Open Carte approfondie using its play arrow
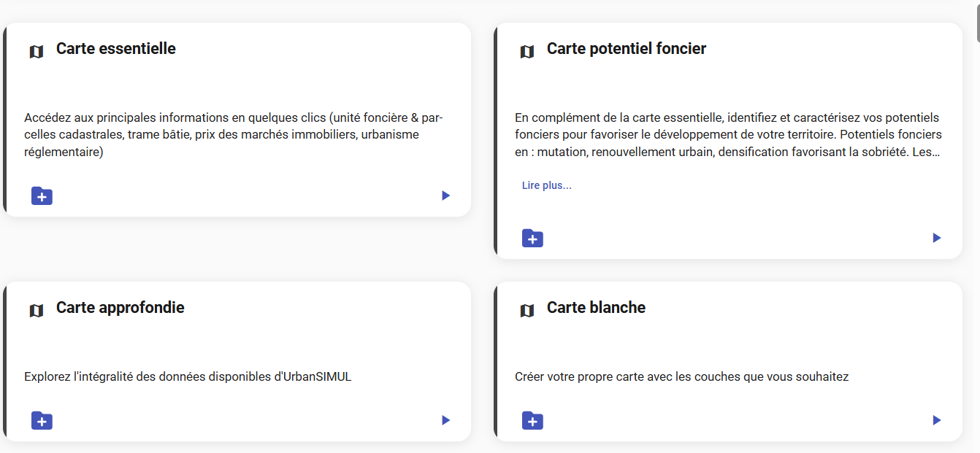This screenshot has height=453, width=980. (445, 420)
